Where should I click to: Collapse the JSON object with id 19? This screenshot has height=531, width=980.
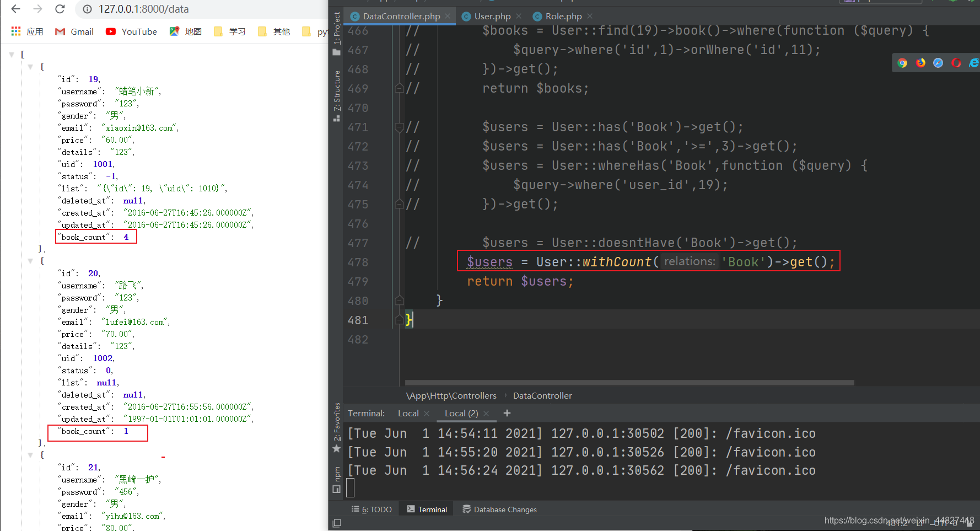point(30,67)
